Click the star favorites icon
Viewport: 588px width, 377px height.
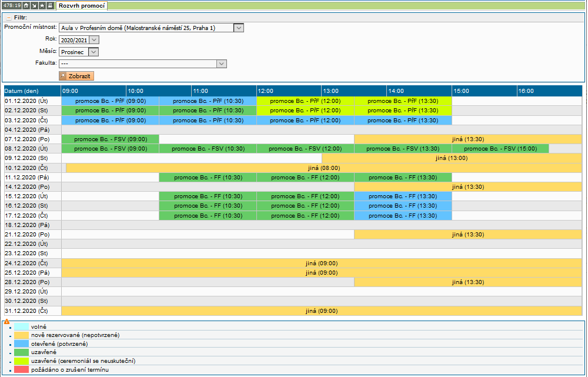[42, 5]
